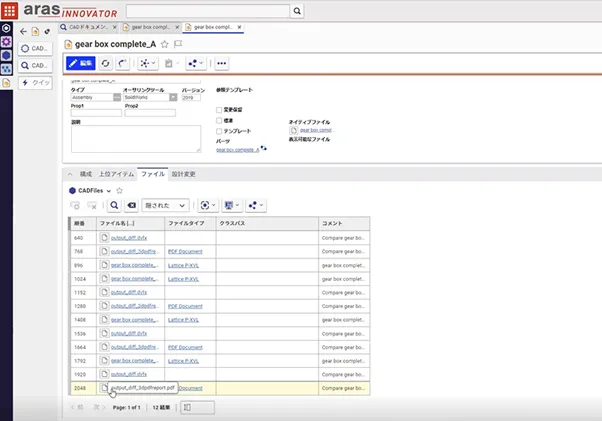
Task: Open the three-dots more actions menu
Action: coord(222,63)
